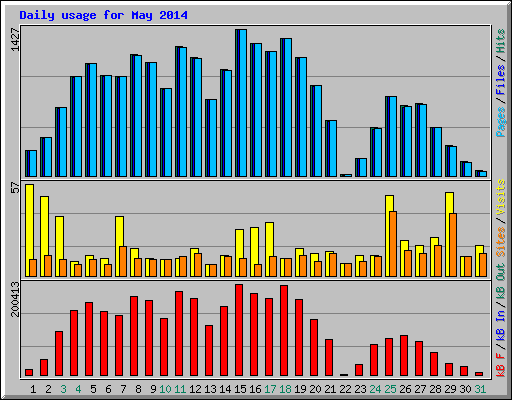Click the red kB bar for day 1
Screen dimensions: 512x400
[29, 373]
